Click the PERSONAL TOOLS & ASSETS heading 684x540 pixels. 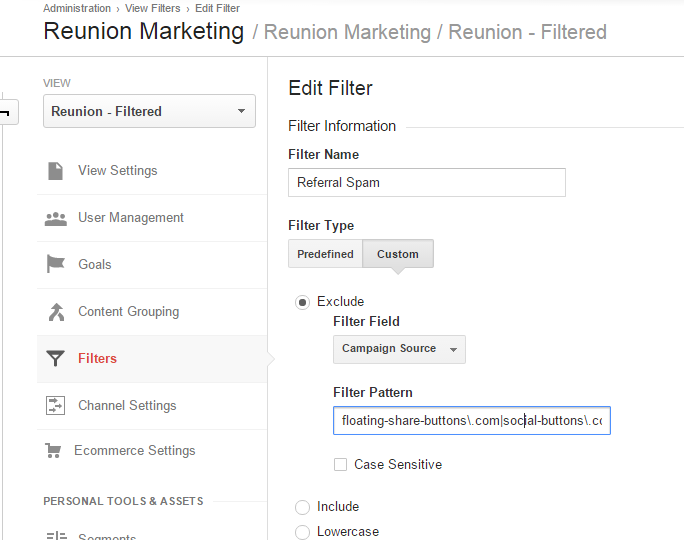(x=123, y=501)
